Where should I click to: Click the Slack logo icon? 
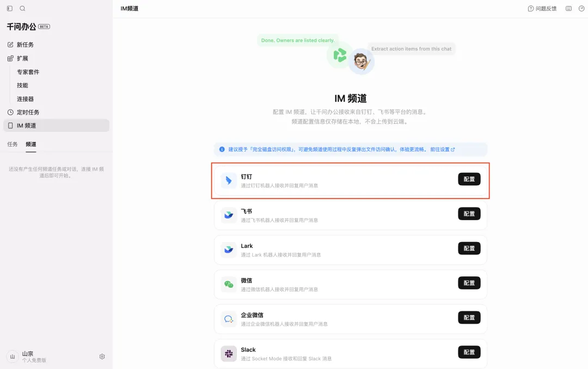click(228, 354)
